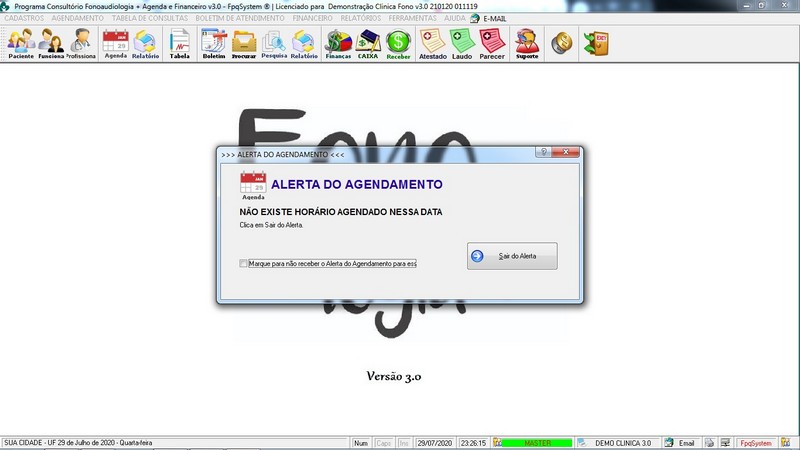The width and height of the screenshot is (800, 450).
Task: Click the ALERTA DO AGENDAMENTO heading
Action: (x=357, y=184)
